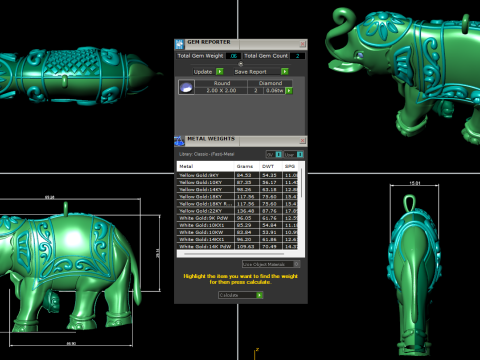The height and width of the screenshot is (360, 480).
Task: Click the Grams column header
Action: 246,166
